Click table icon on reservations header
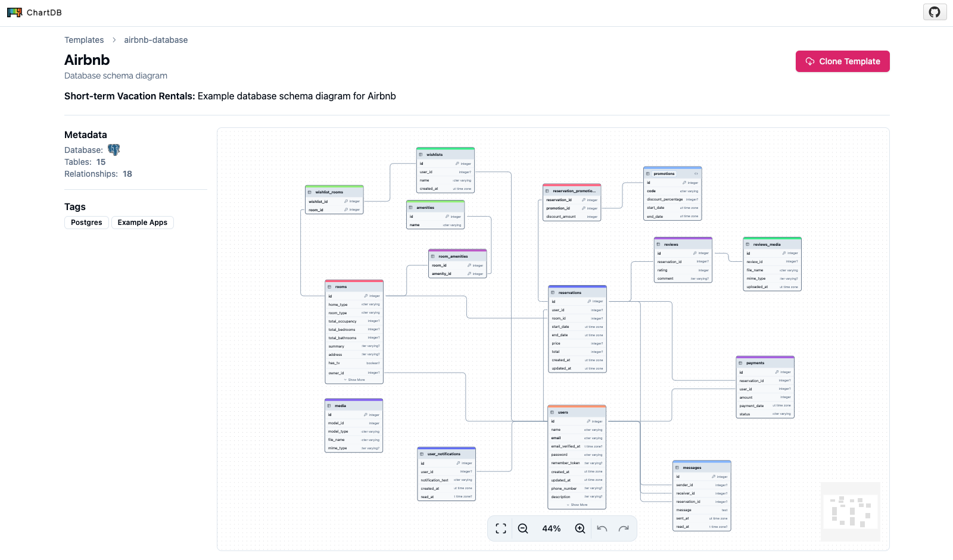 [553, 293]
